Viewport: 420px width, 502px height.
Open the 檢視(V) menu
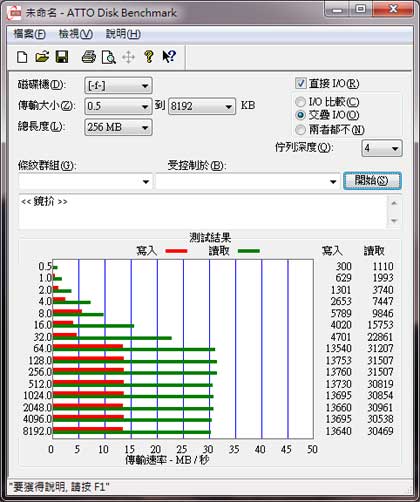(76, 34)
